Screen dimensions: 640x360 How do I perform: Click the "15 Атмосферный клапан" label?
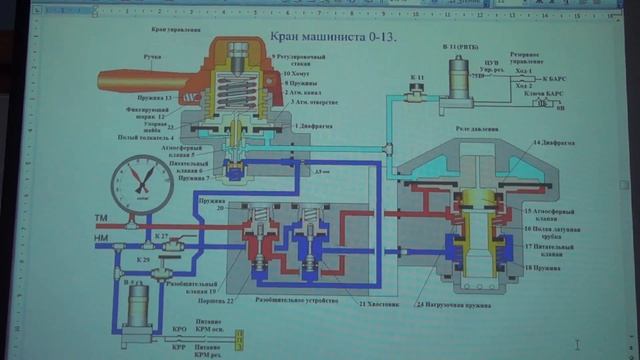tap(549, 215)
